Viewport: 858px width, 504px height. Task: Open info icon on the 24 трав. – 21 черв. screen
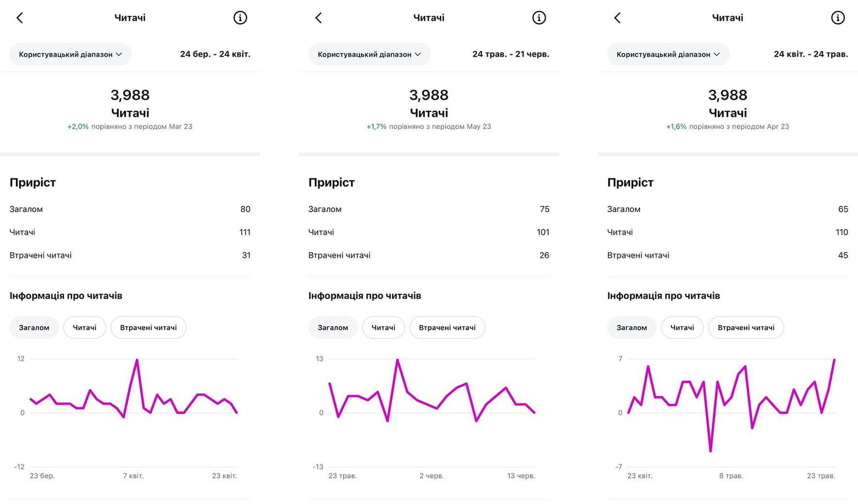tap(539, 18)
